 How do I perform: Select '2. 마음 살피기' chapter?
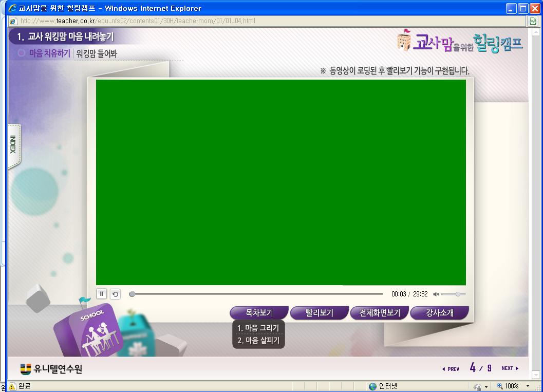258,340
